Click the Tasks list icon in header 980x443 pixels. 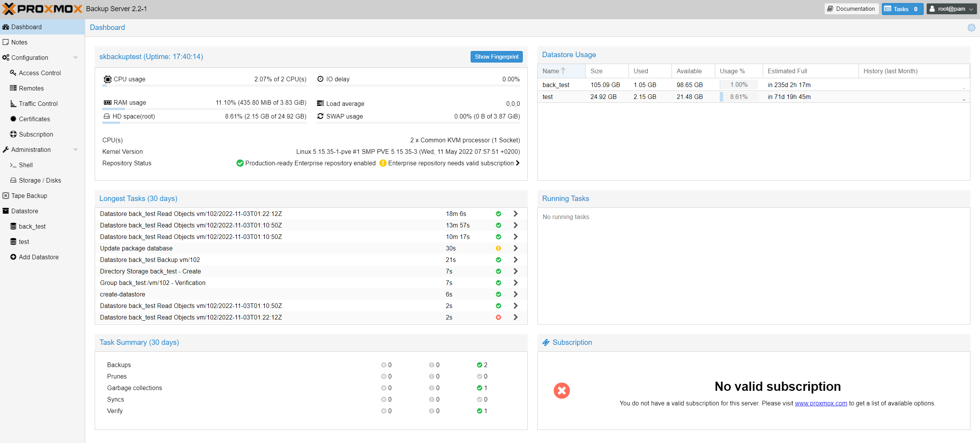(x=888, y=9)
